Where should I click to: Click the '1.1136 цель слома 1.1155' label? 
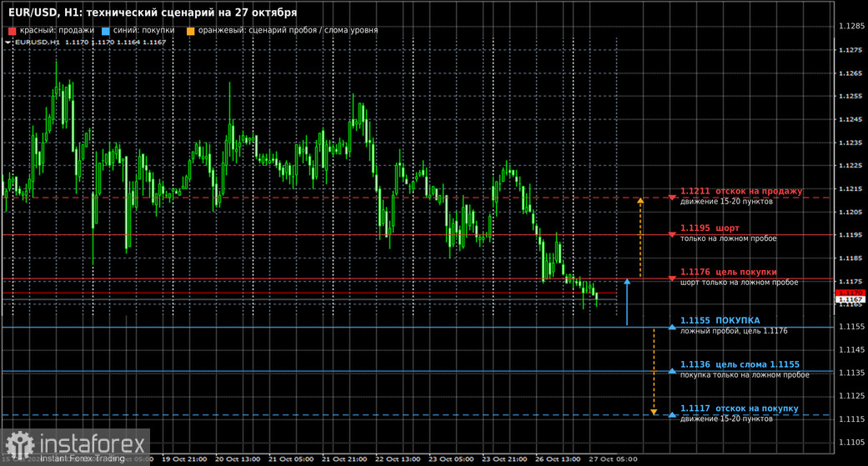click(x=740, y=364)
